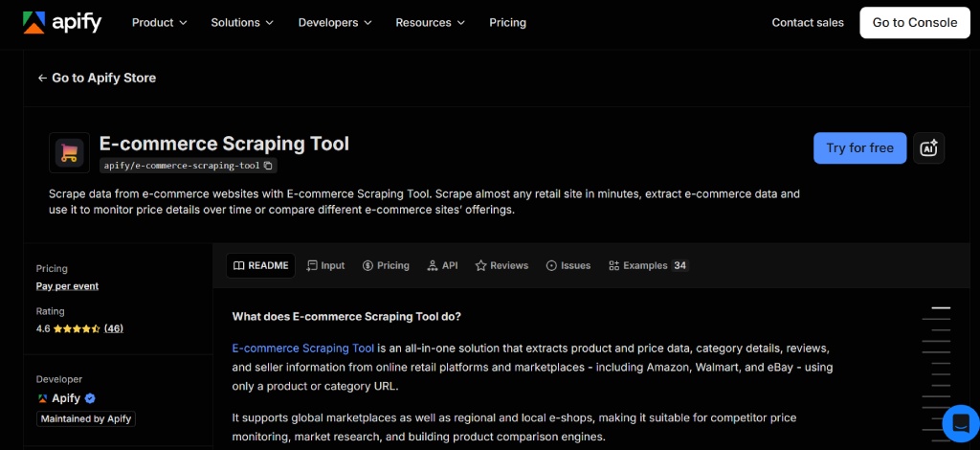Click the verified badge next to Apify

(90, 398)
